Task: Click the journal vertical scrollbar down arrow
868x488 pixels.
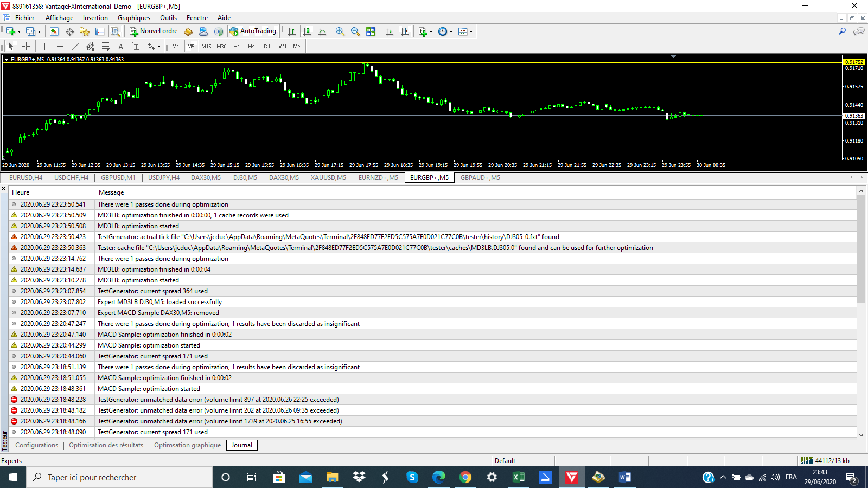Action: click(x=861, y=435)
